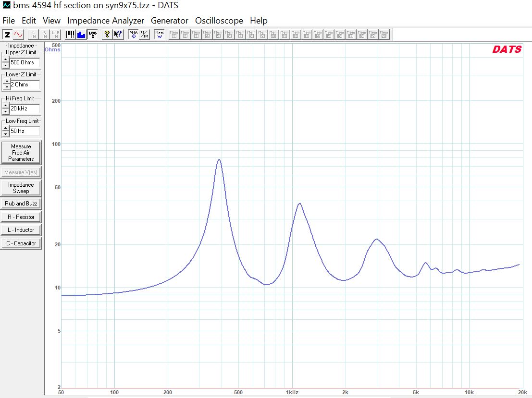The height and width of the screenshot is (398, 532).
Task: Decrease the Upper Z Limit value
Action: [5, 65]
